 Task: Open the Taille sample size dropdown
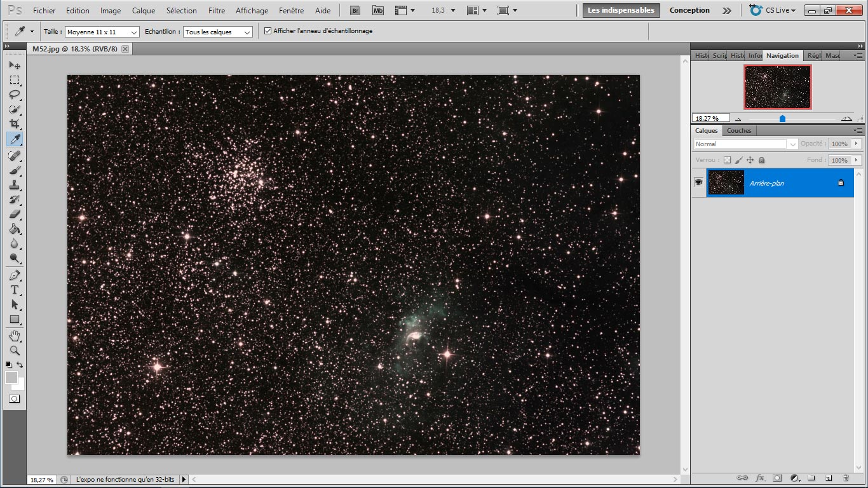tap(102, 32)
